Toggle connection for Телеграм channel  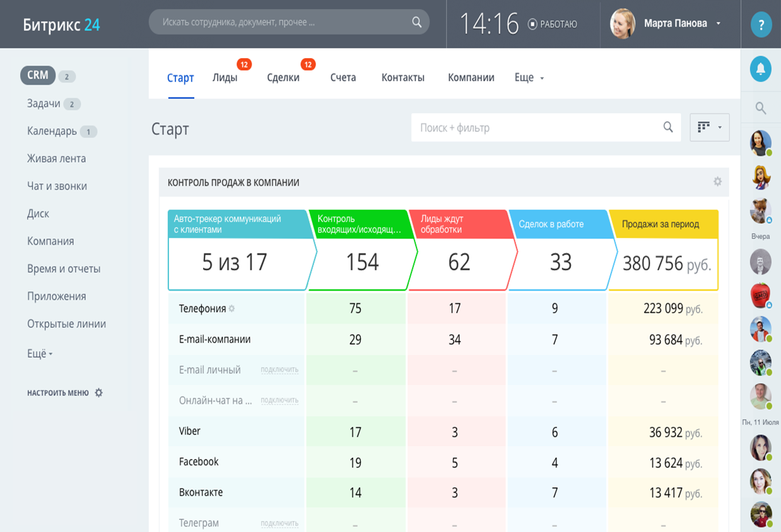click(x=279, y=523)
